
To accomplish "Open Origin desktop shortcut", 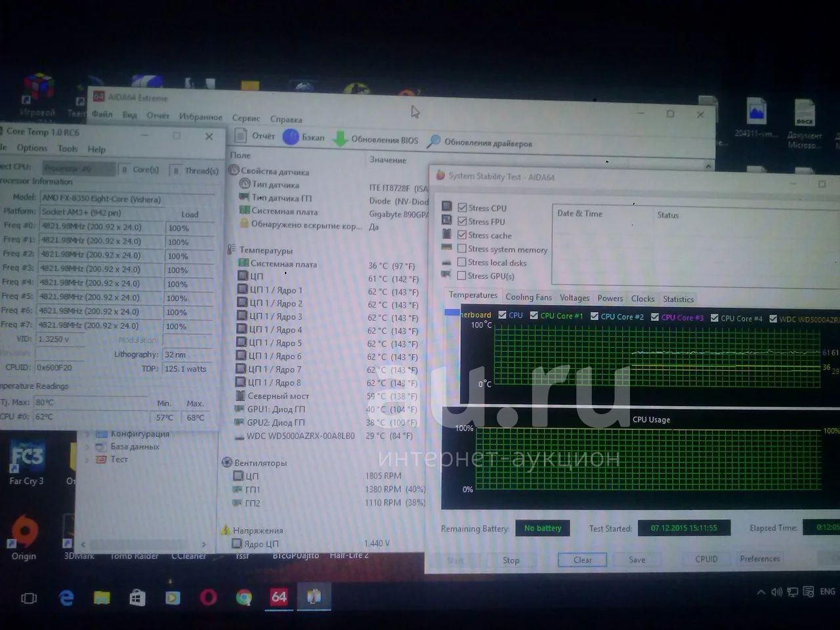I will click(x=24, y=537).
